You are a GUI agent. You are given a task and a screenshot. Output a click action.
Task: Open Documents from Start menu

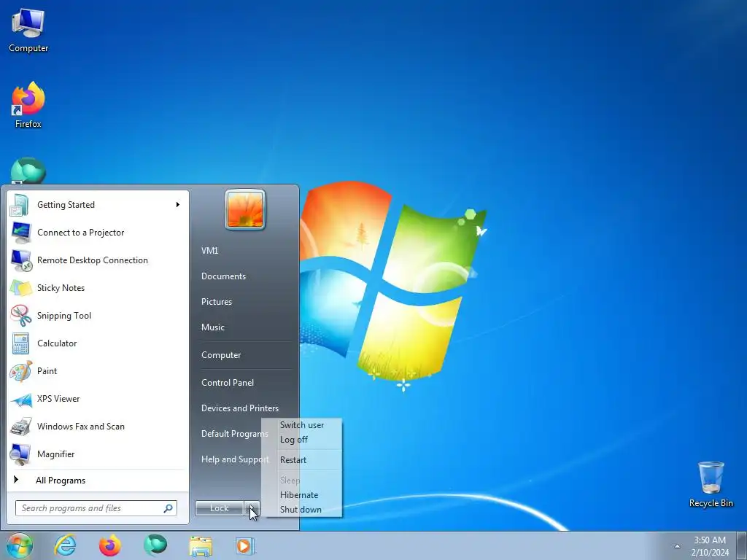[x=223, y=276]
